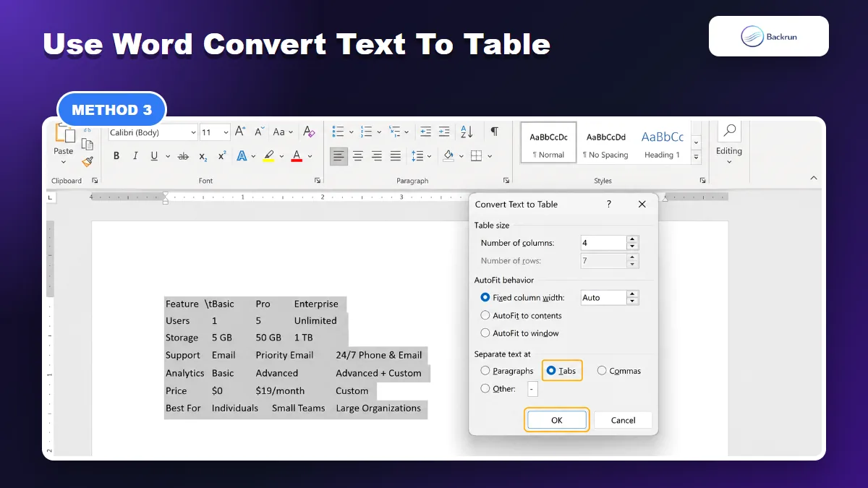
Task: Cancel the Convert Text to Table dialog
Action: [x=623, y=420]
